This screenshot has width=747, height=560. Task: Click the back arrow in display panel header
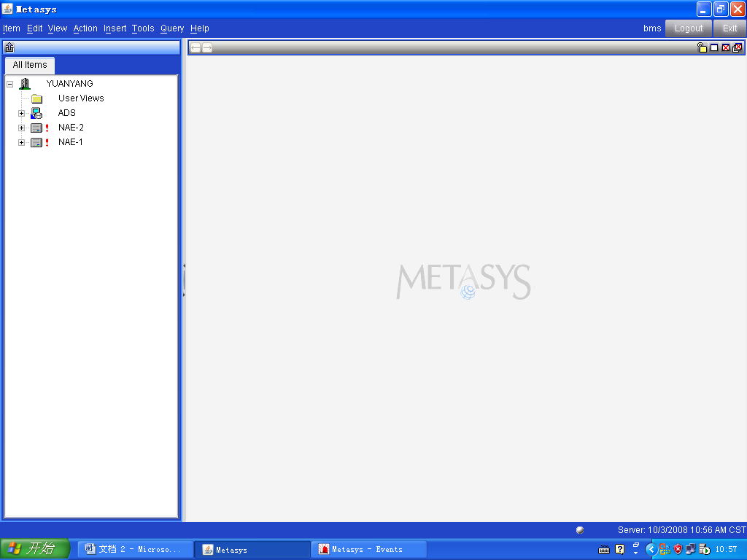click(196, 48)
